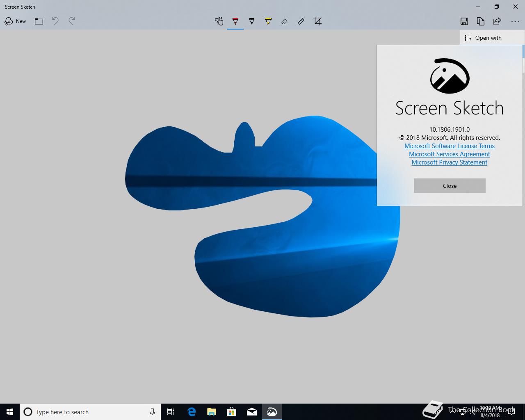Select the red Ballpoint pen

coord(235,21)
